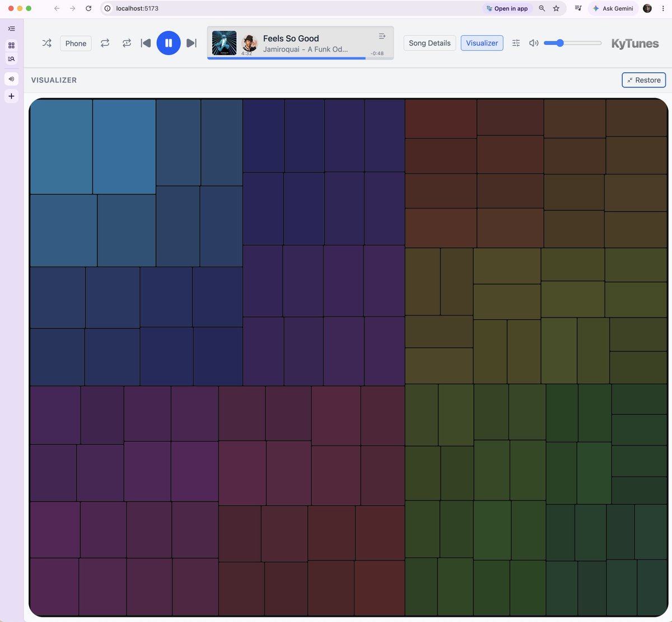Screen dimensions: 672x622
Task: Bookmark this page with the star
Action: (x=556, y=8)
